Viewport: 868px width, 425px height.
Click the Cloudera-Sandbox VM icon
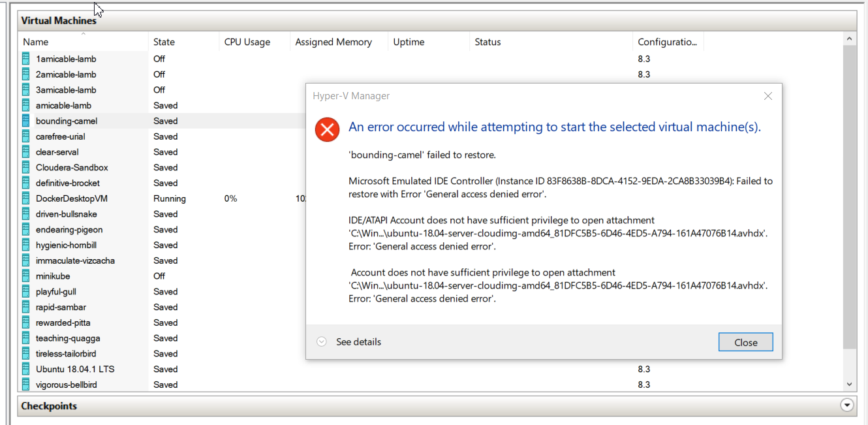pyautogui.click(x=25, y=167)
